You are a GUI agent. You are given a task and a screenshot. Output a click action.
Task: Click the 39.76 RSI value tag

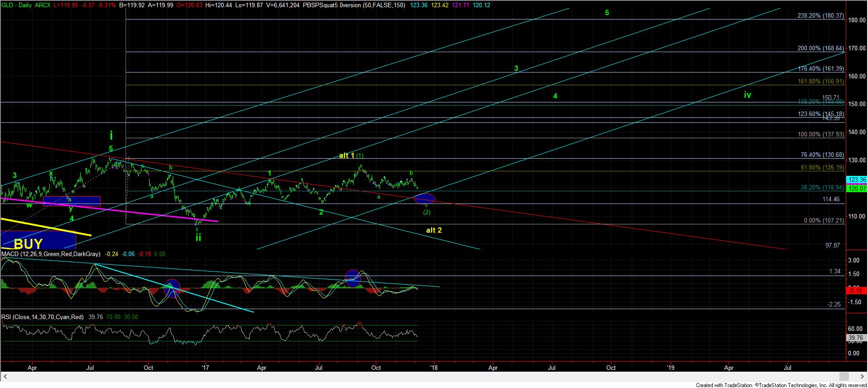857,338
